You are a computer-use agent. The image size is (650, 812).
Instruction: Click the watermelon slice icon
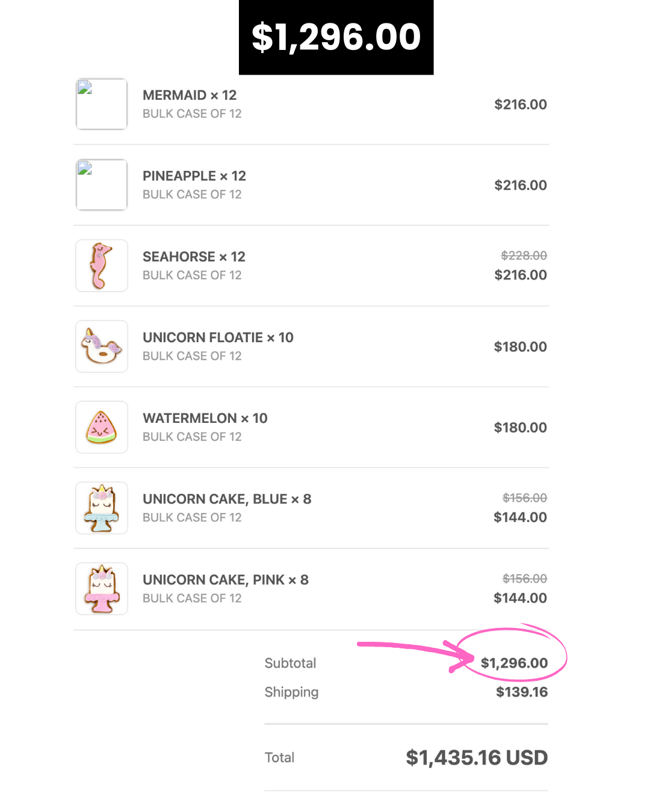pyautogui.click(x=102, y=427)
